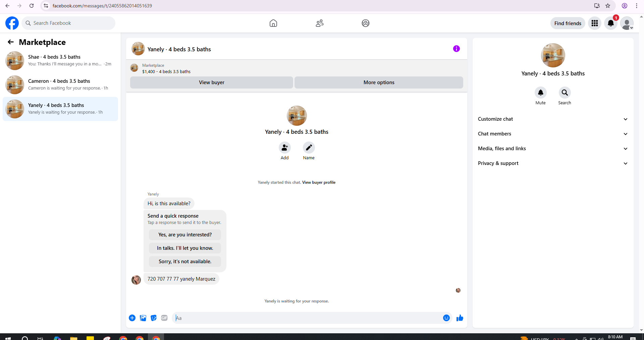Attach a photo file to message
The height and width of the screenshot is (340, 644).
coord(143,318)
